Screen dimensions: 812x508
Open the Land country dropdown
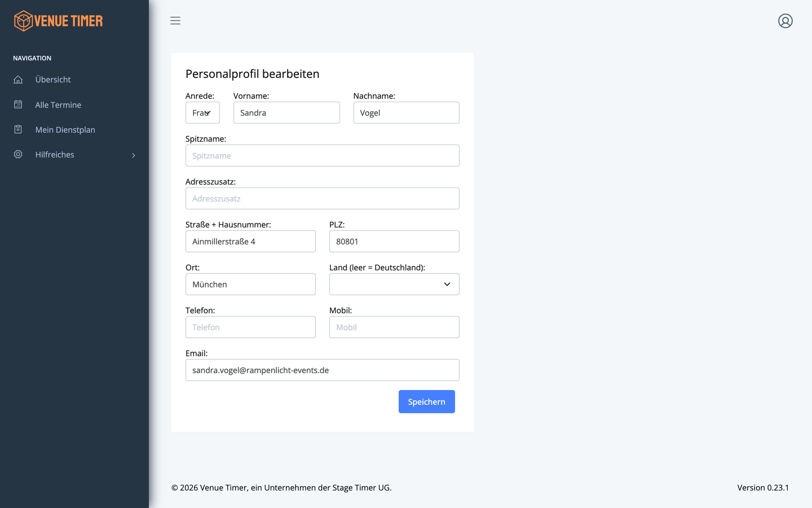click(394, 284)
